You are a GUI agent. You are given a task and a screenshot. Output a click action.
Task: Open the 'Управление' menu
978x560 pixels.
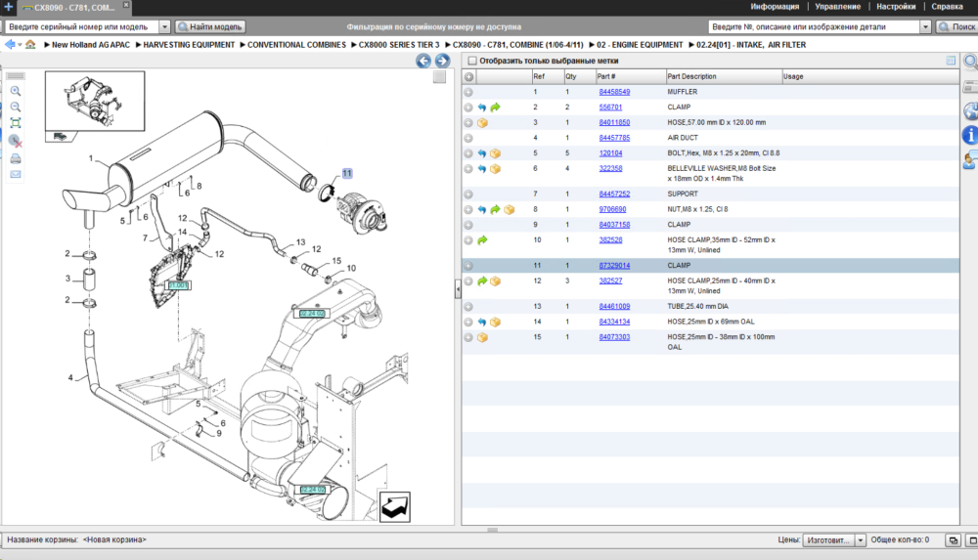(838, 6)
